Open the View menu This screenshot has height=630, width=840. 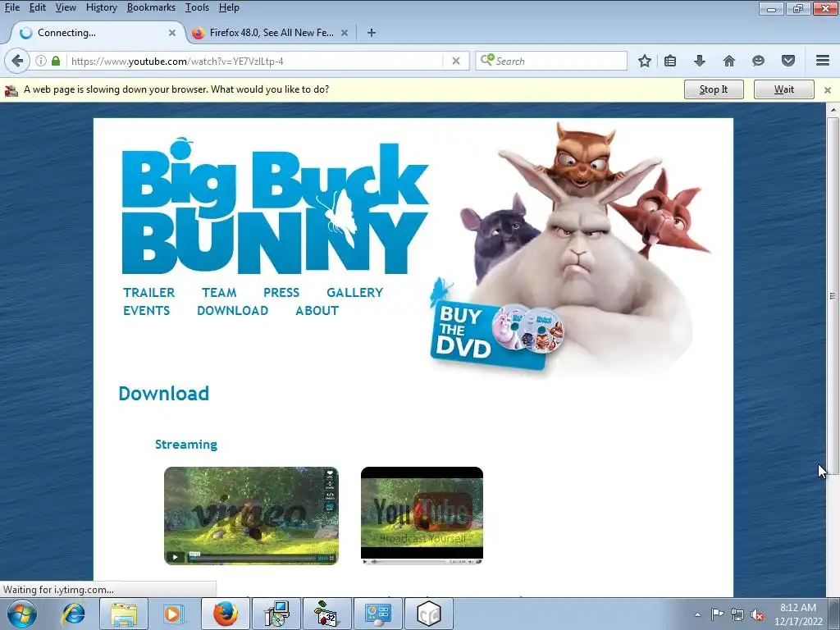click(66, 7)
